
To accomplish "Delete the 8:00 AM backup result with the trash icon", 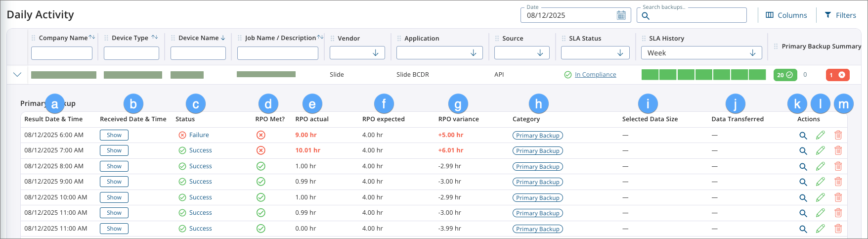I will tap(838, 166).
